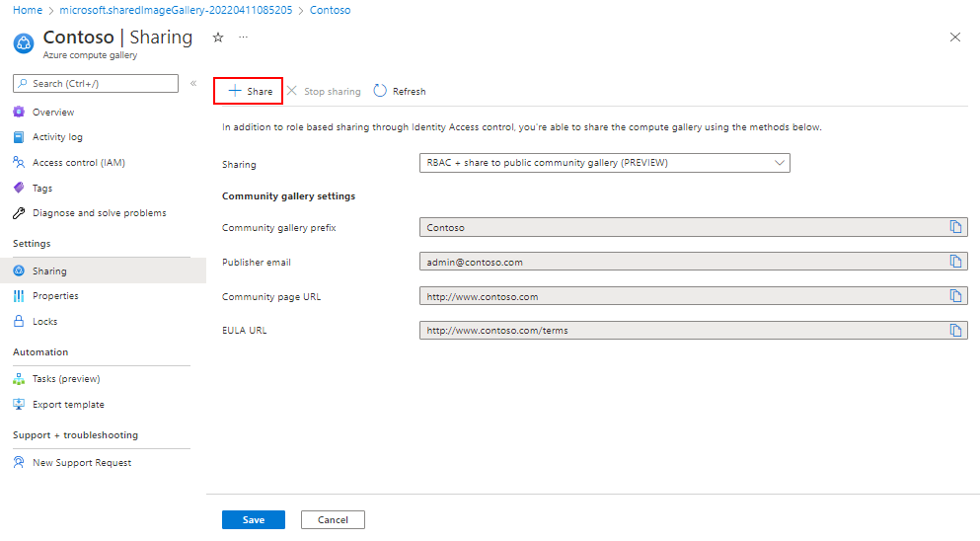Click the Settings section header in the sidebar

pyautogui.click(x=32, y=244)
